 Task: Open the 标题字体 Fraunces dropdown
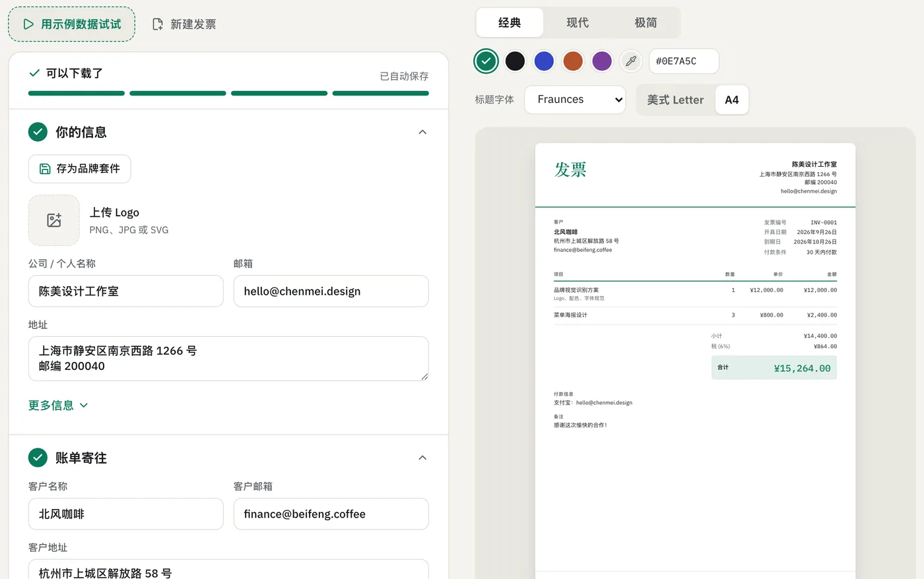(575, 100)
